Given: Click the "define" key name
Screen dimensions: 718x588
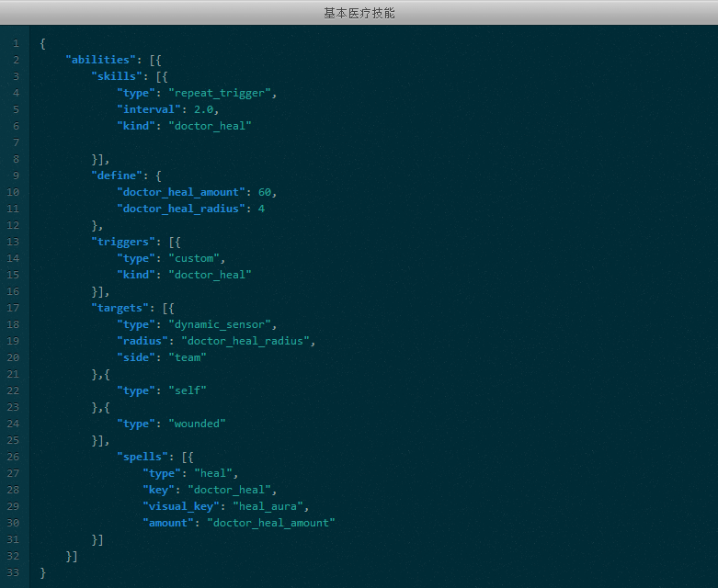Looking at the screenshot, I should 116,175.
